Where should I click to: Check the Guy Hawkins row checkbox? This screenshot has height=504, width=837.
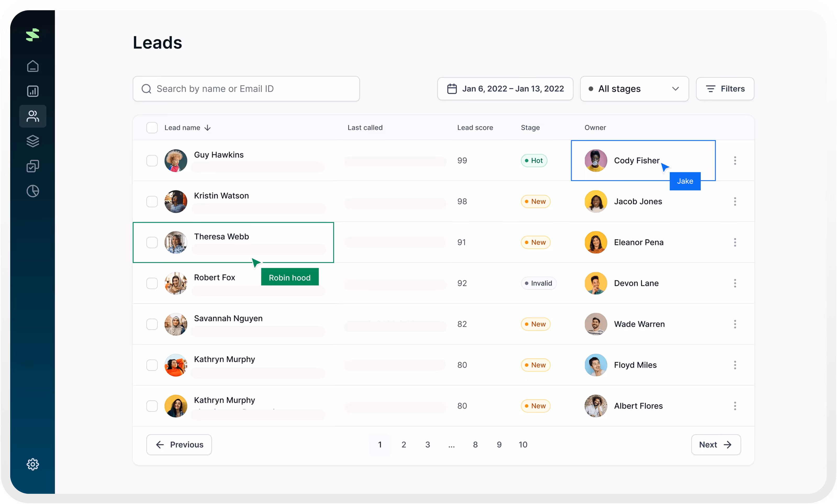(152, 161)
